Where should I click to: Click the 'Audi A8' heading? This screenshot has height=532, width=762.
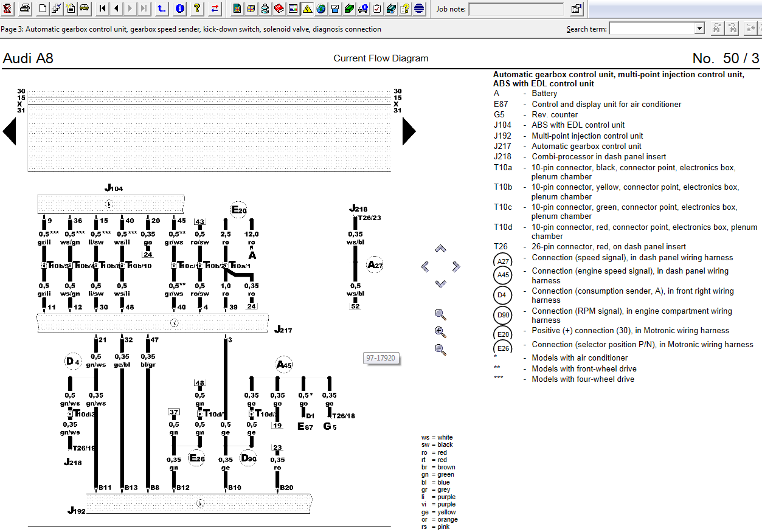(28, 58)
